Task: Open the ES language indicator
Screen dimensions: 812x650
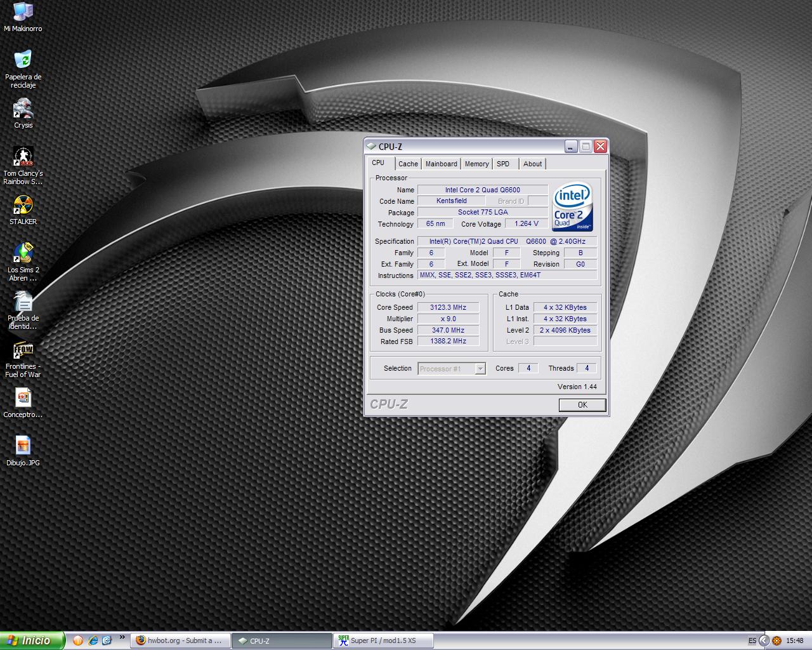Action: coord(752,640)
